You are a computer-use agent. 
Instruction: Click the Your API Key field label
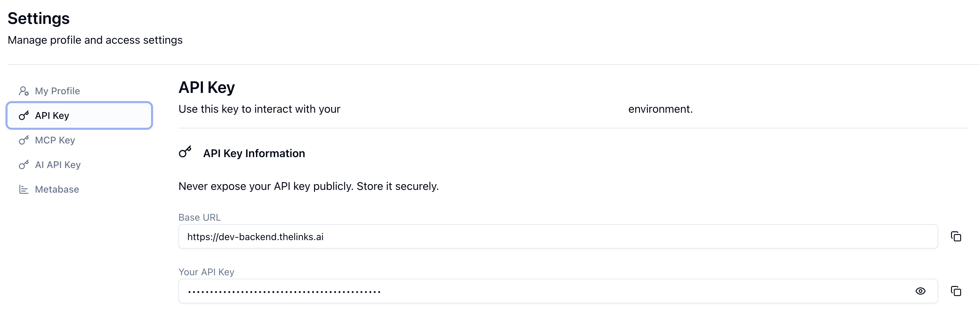point(206,272)
